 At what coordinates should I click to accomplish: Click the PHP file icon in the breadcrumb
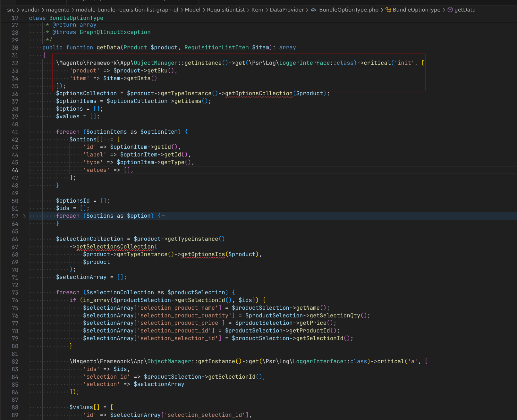pos(313,10)
